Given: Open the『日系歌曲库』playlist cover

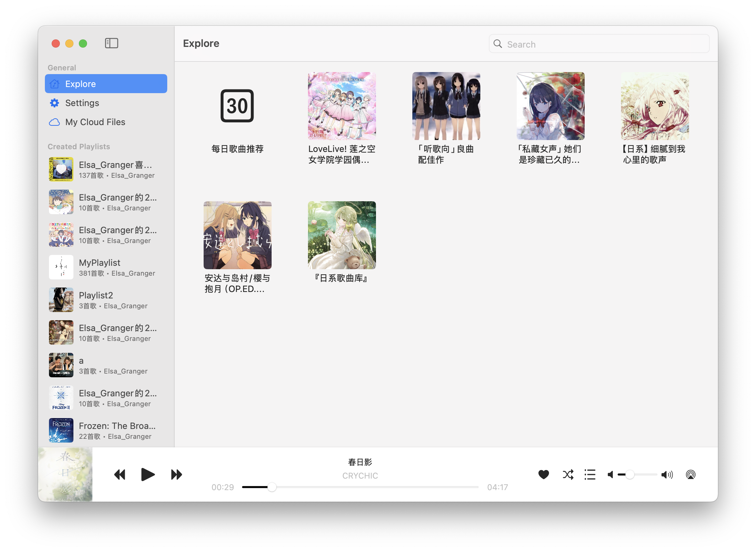Looking at the screenshot, I should [342, 235].
